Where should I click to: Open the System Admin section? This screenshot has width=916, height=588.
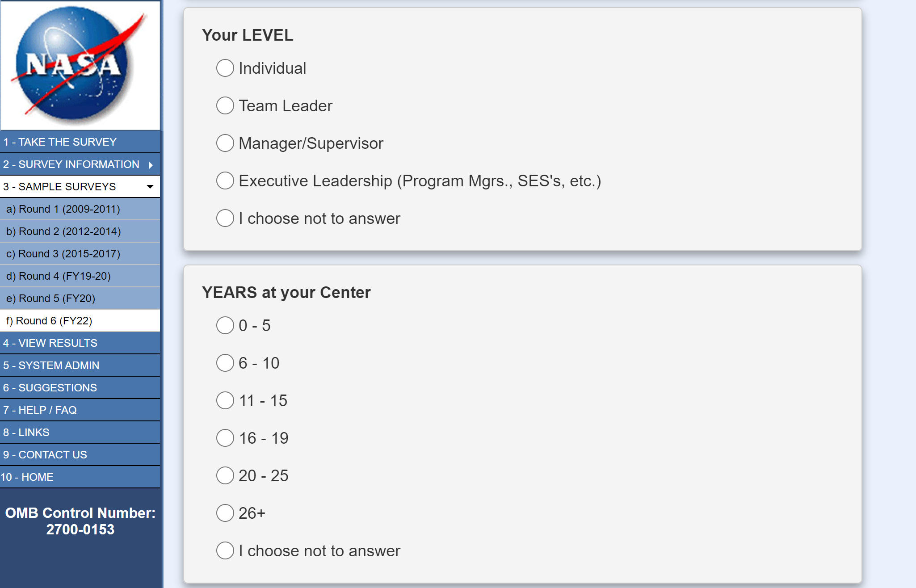pos(51,365)
